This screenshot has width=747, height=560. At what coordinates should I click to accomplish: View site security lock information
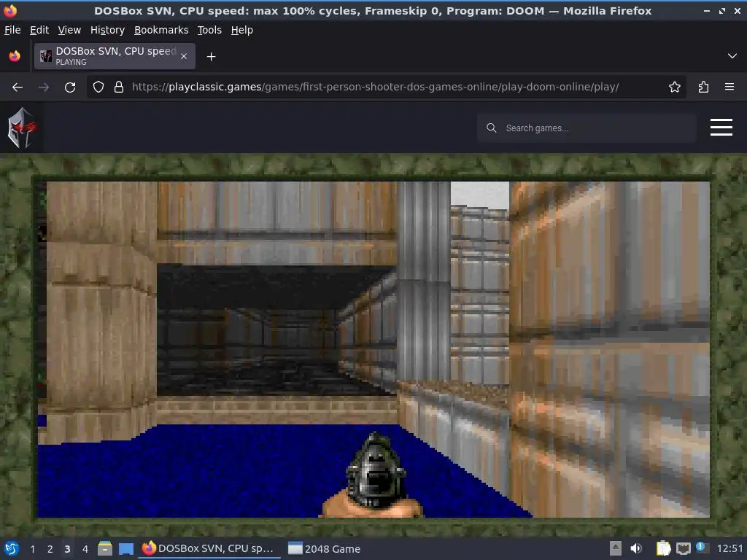tap(119, 87)
